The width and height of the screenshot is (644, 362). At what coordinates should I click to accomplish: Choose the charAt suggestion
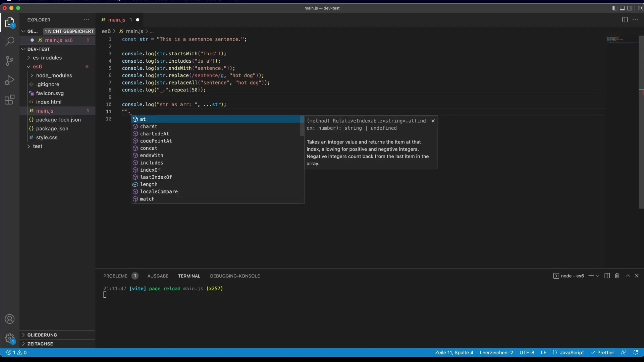click(x=216, y=126)
